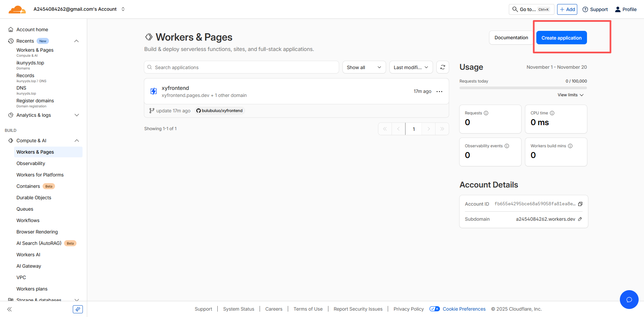Click the Requests info icon

point(486,113)
